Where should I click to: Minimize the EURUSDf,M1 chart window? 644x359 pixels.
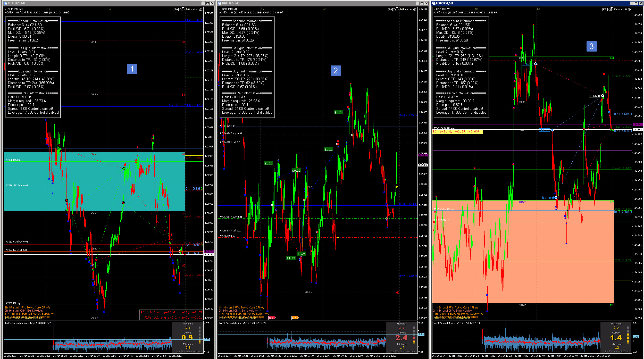(x=203, y=3)
